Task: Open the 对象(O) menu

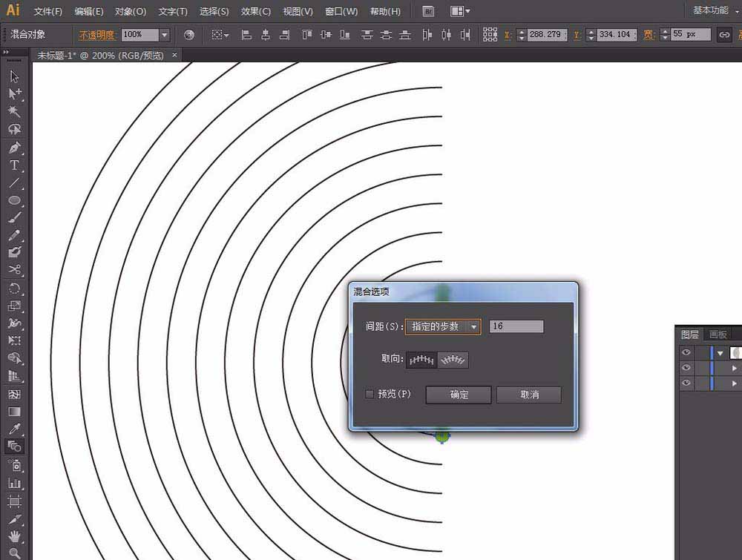Action: tap(131, 11)
